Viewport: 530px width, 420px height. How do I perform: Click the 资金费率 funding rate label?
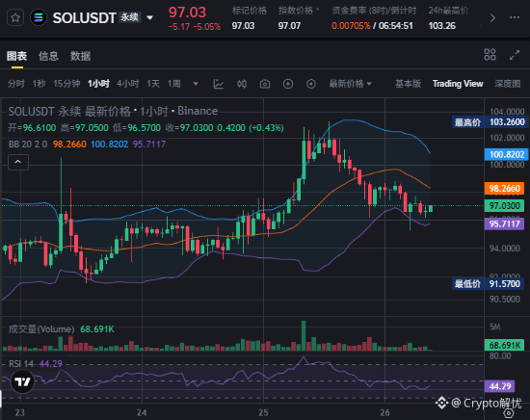tap(374, 11)
